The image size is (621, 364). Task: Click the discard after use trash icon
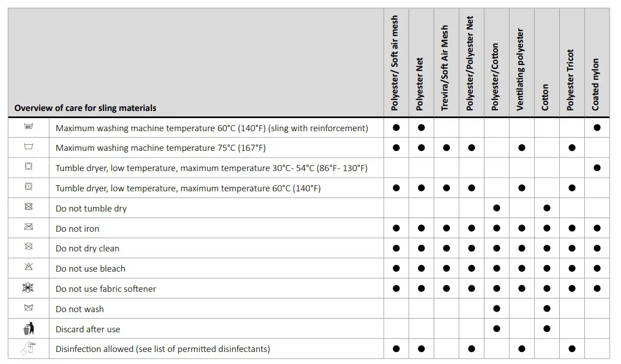click(x=29, y=329)
